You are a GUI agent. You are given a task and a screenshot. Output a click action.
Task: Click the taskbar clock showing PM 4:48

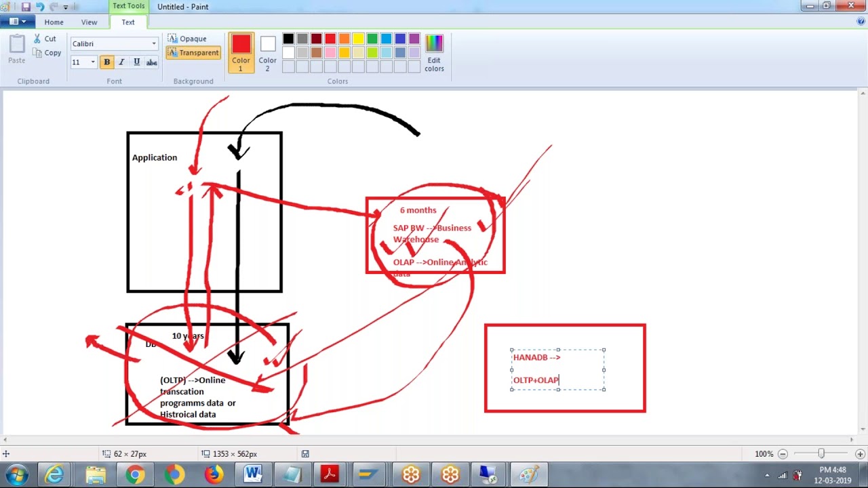pos(833,475)
